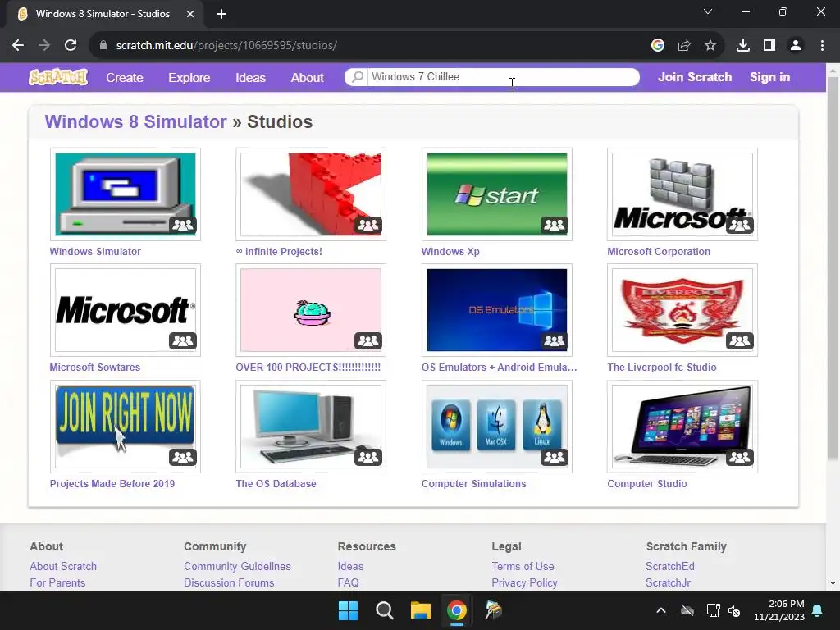Open the Chrome profile icon

[x=796, y=46]
